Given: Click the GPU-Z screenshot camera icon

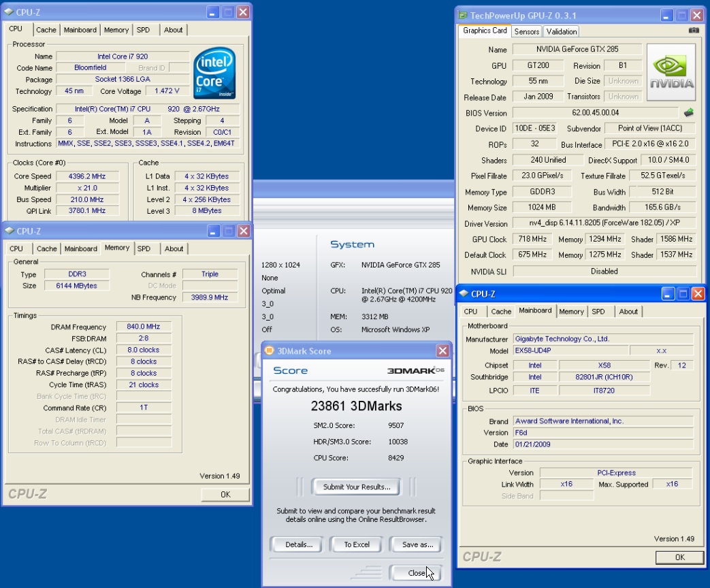Looking at the screenshot, I should 693,31.
